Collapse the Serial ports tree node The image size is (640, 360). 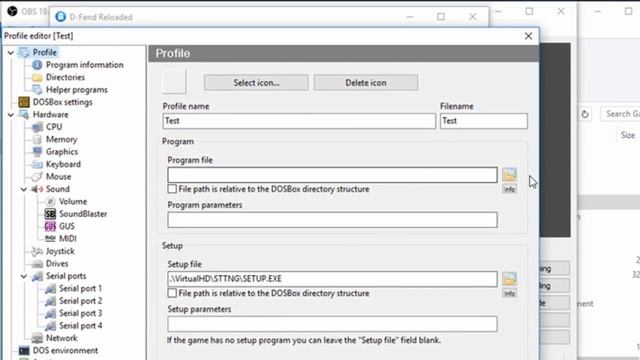click(x=24, y=276)
